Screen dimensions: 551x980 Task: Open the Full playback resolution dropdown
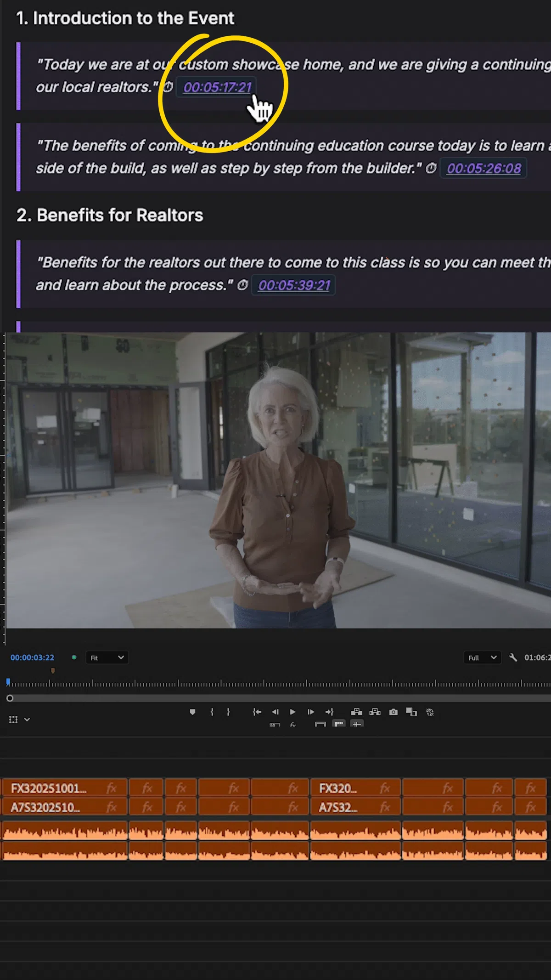482,657
